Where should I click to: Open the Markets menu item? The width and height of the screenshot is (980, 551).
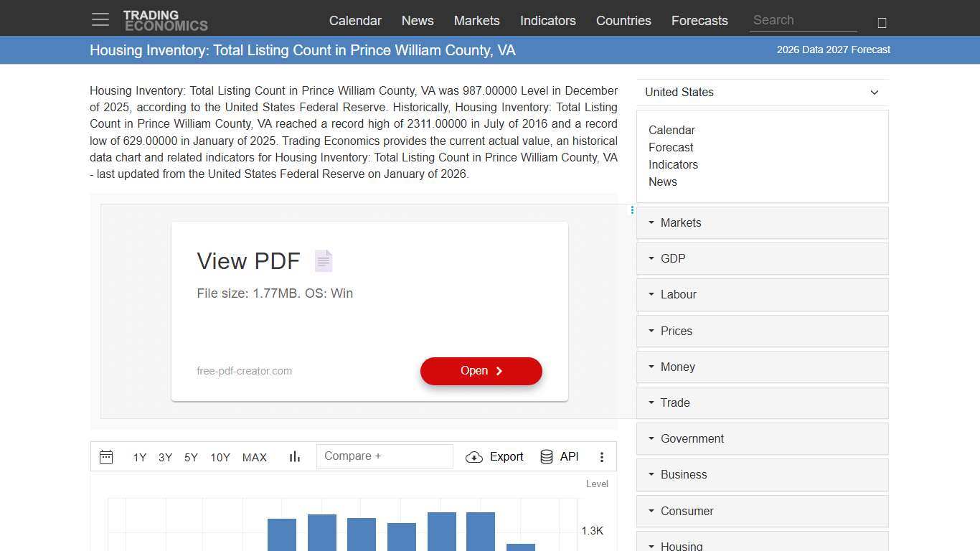pos(476,21)
